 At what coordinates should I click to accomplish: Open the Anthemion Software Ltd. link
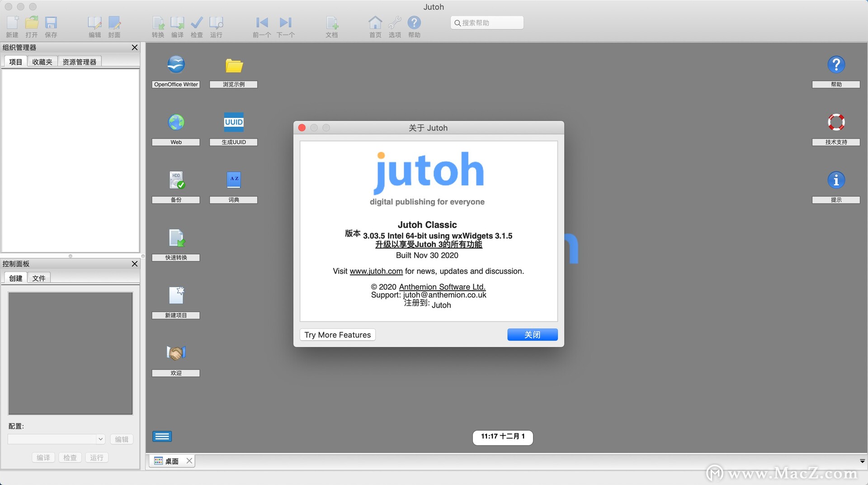point(442,287)
